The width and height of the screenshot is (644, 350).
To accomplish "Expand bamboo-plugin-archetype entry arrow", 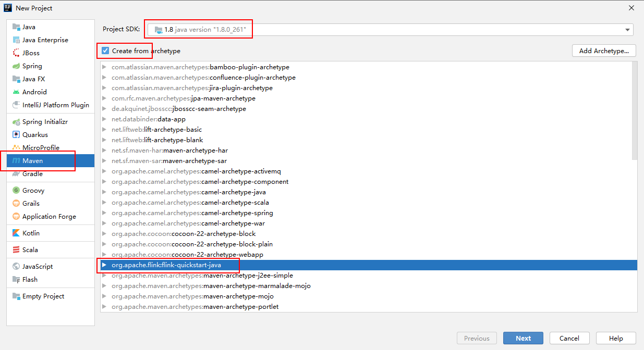I will coord(105,67).
